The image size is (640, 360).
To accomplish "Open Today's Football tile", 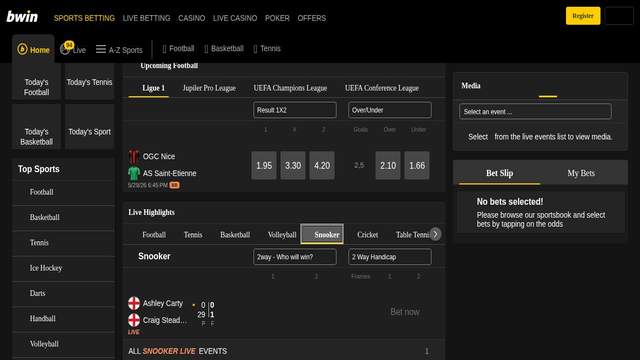I will pyautogui.click(x=36, y=82).
